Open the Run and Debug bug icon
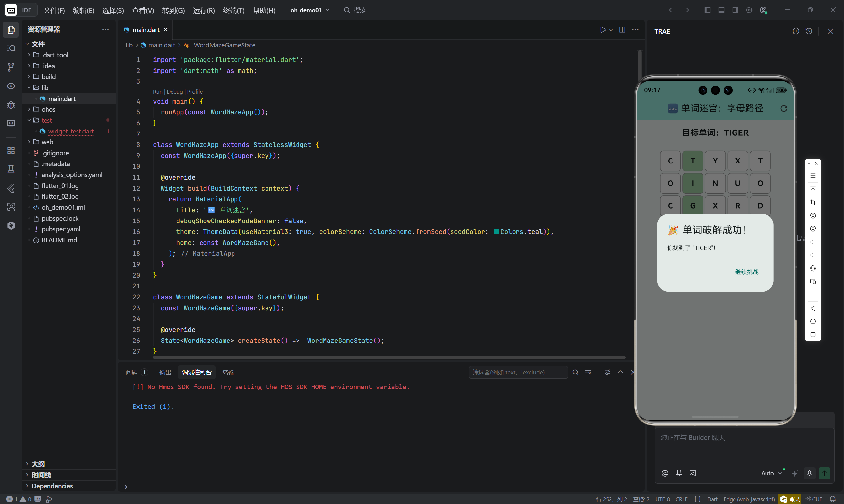 click(11, 104)
